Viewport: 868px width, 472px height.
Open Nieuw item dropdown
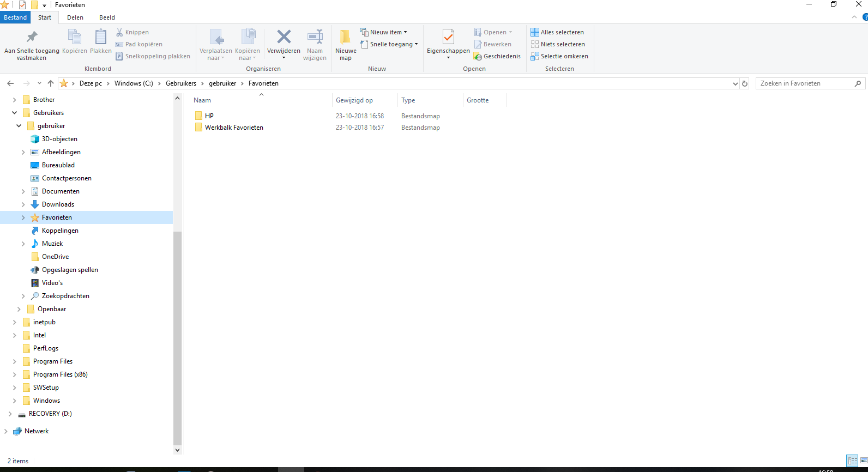[384, 32]
